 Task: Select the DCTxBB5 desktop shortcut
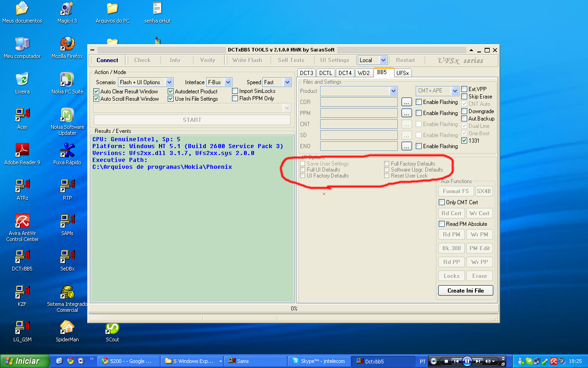[x=22, y=260]
